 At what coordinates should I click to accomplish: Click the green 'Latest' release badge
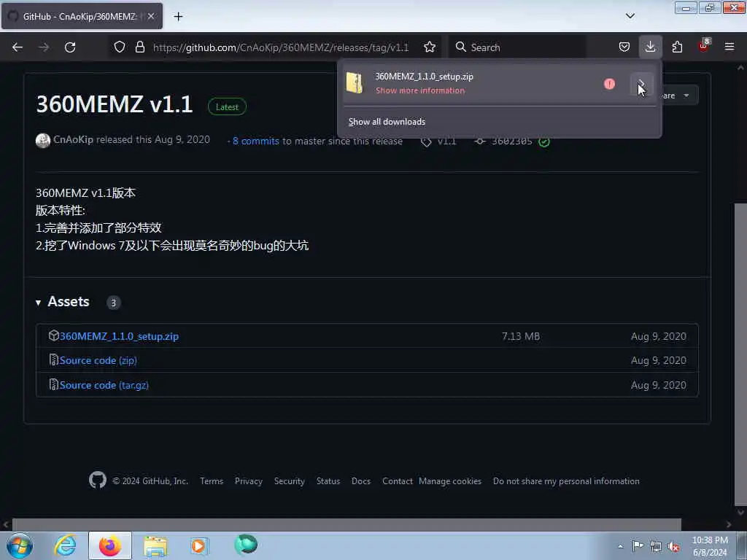point(227,107)
